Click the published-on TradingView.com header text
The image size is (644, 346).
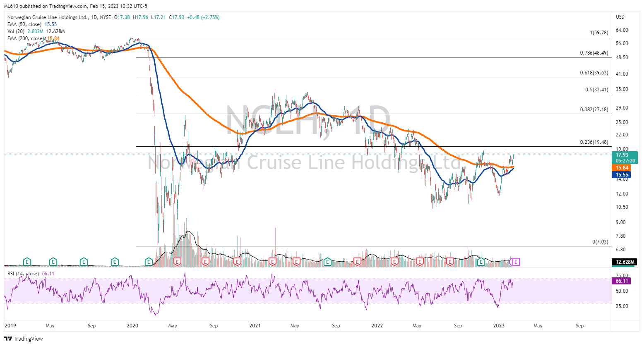(x=75, y=6)
